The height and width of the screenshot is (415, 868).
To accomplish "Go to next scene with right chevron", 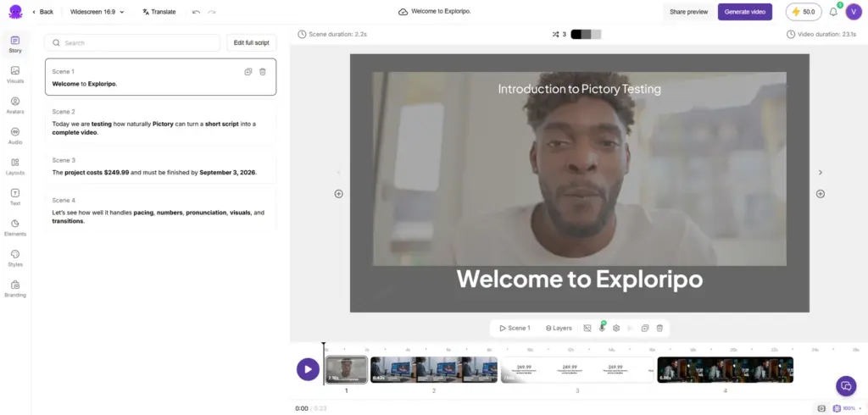I will pyautogui.click(x=821, y=172).
